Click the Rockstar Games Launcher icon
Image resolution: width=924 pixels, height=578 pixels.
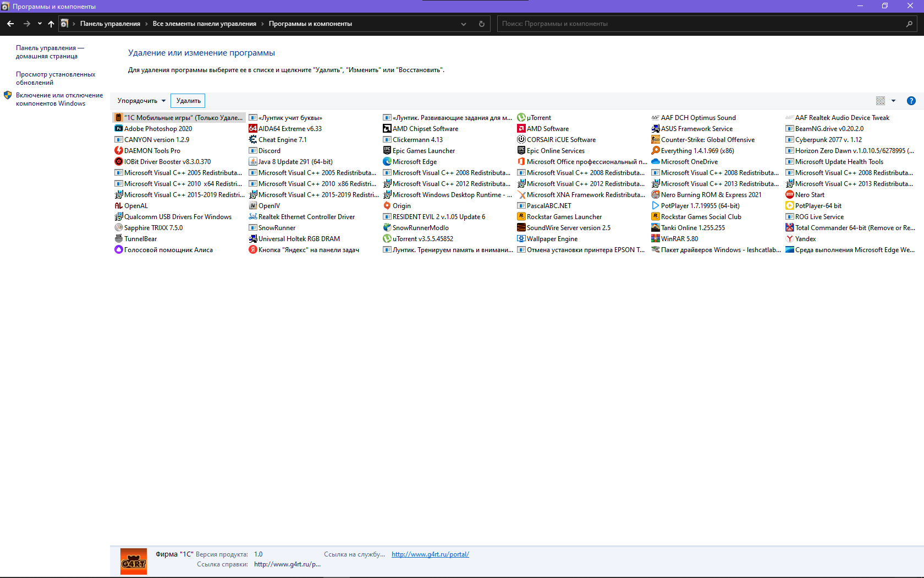pos(521,217)
